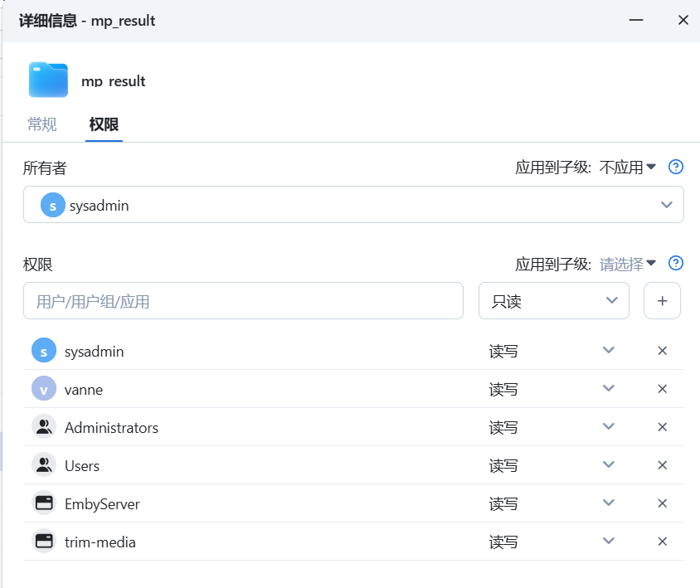Screen dimensions: 700x588
Task: Expand the owner 不应用 apply-to-children dropdown
Action: click(628, 168)
